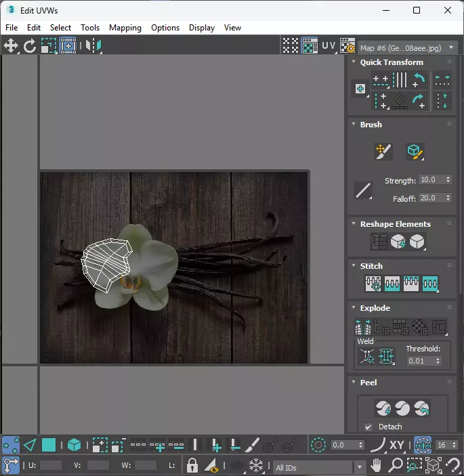This screenshot has height=476, width=464.
Task: Activate the Freeform Mode tool
Action: 68,46
